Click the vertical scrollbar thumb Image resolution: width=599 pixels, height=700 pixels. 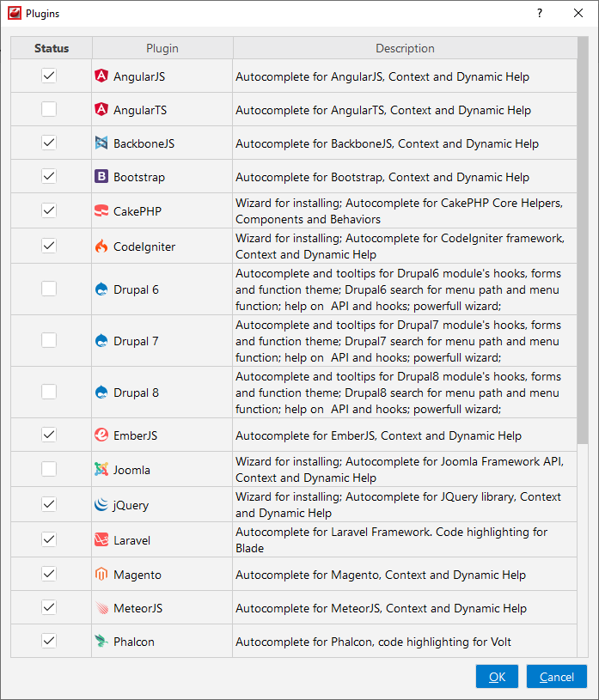(x=583, y=240)
